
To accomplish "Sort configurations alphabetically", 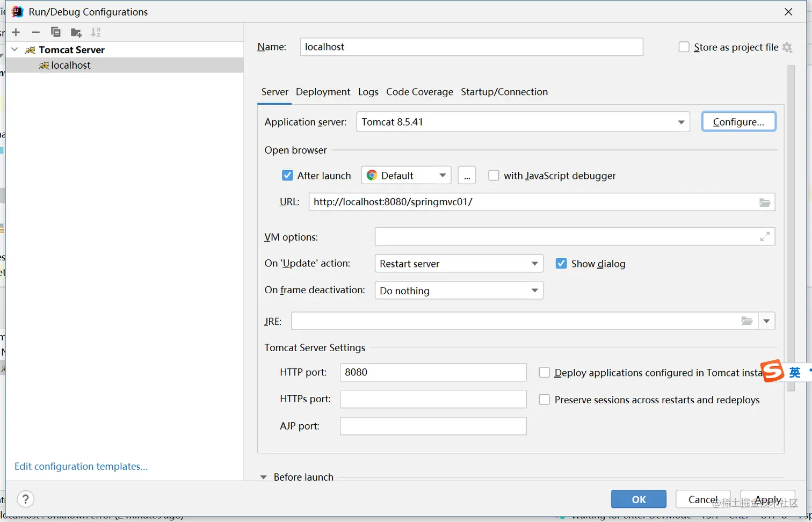I will click(96, 32).
